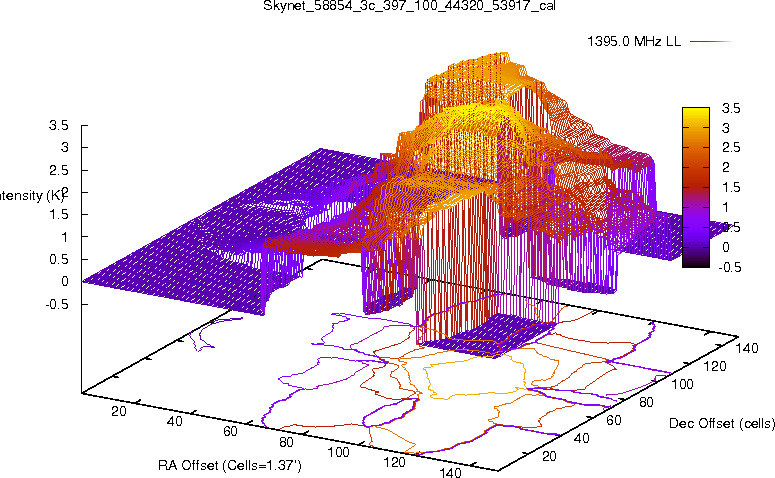Click the Dec offset tick labeled 140
Screen dimensions: 775x478
pos(746,348)
